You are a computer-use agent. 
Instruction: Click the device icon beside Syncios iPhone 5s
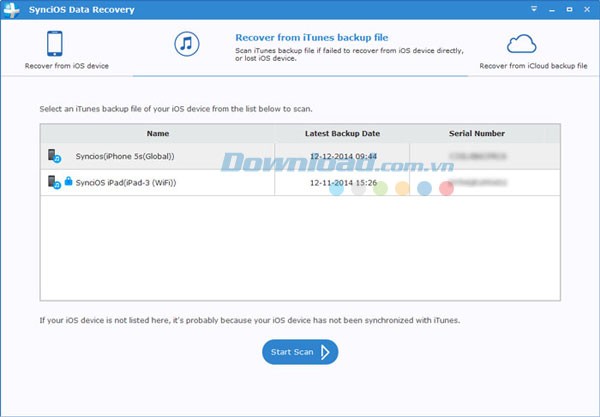[54, 156]
